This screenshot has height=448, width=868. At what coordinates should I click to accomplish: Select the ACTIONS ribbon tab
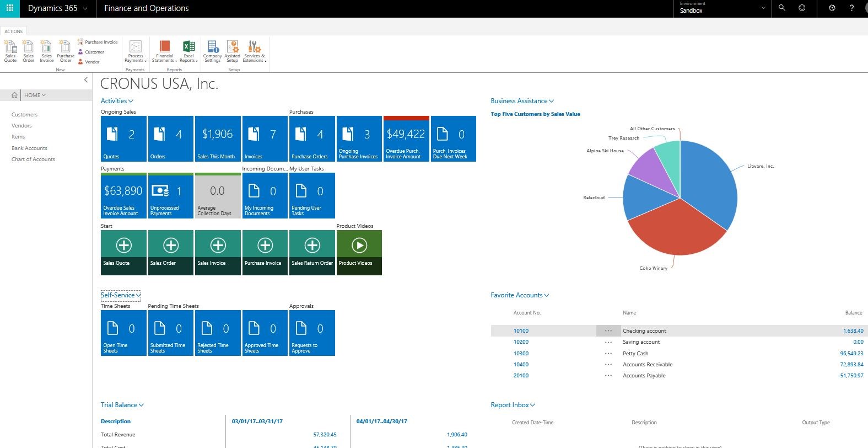click(x=14, y=31)
